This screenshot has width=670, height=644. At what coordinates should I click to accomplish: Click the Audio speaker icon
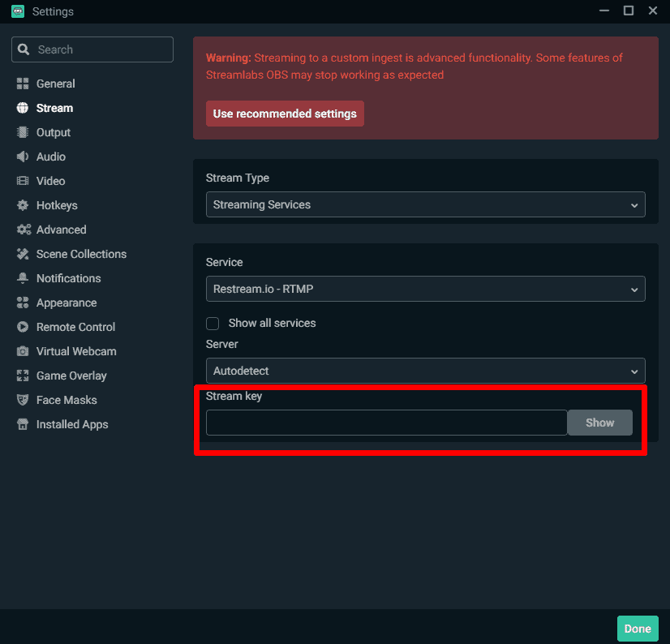pos(23,157)
